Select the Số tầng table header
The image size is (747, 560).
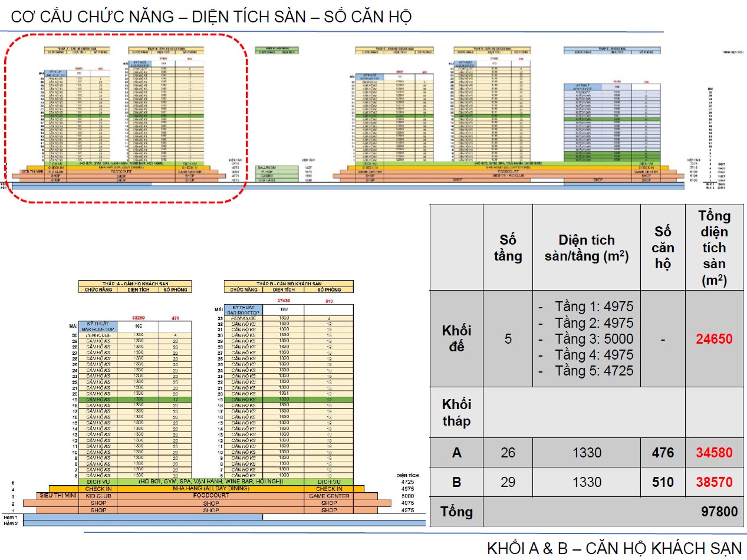pos(507,248)
